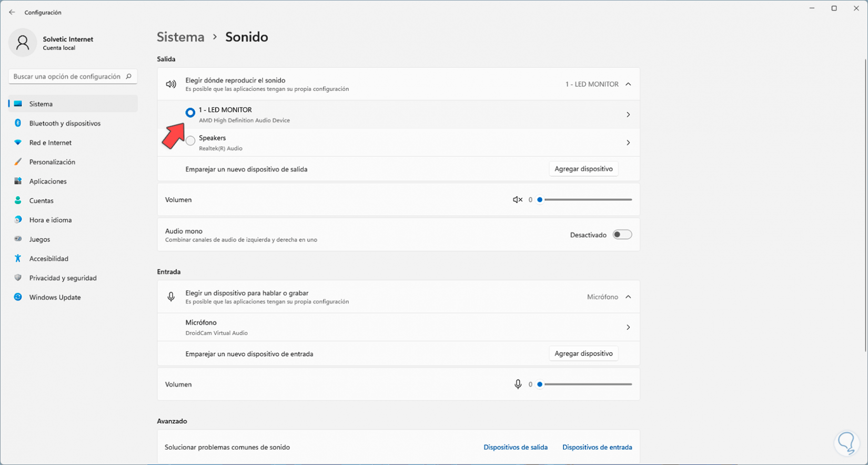The height and width of the screenshot is (465, 868).
Task: Click Agregar dispositivo for output devices
Action: point(583,169)
